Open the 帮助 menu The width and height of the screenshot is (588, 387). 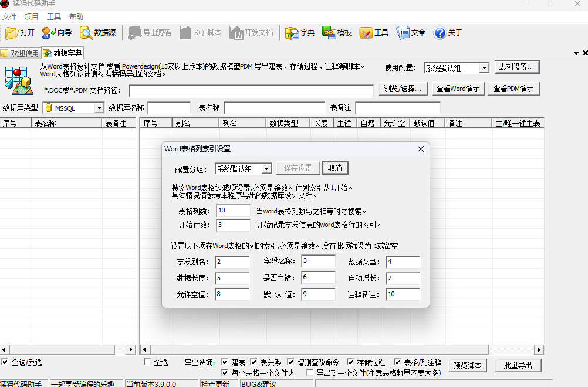pos(76,16)
